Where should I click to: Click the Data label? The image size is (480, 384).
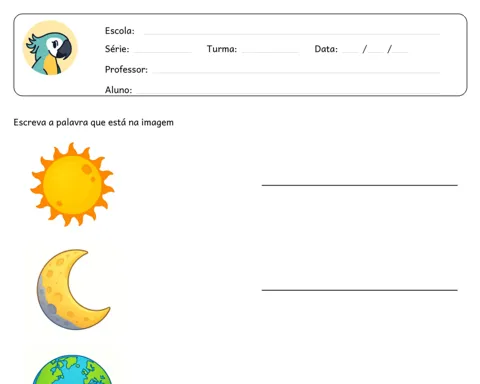[x=326, y=49]
